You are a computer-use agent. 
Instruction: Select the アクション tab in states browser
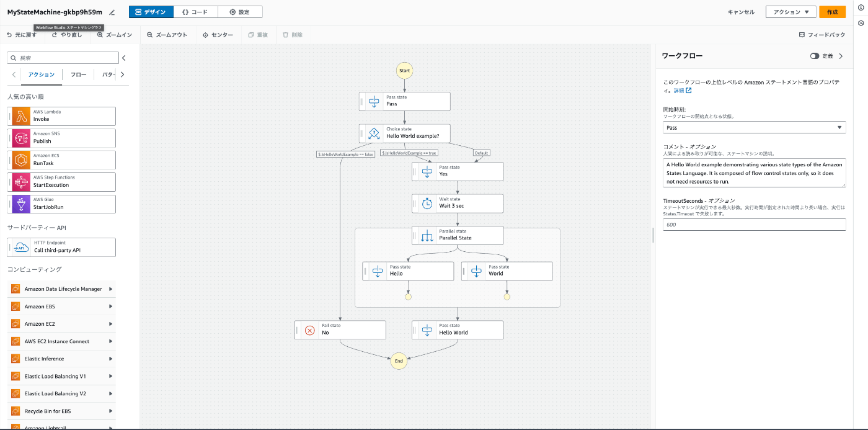coord(42,74)
